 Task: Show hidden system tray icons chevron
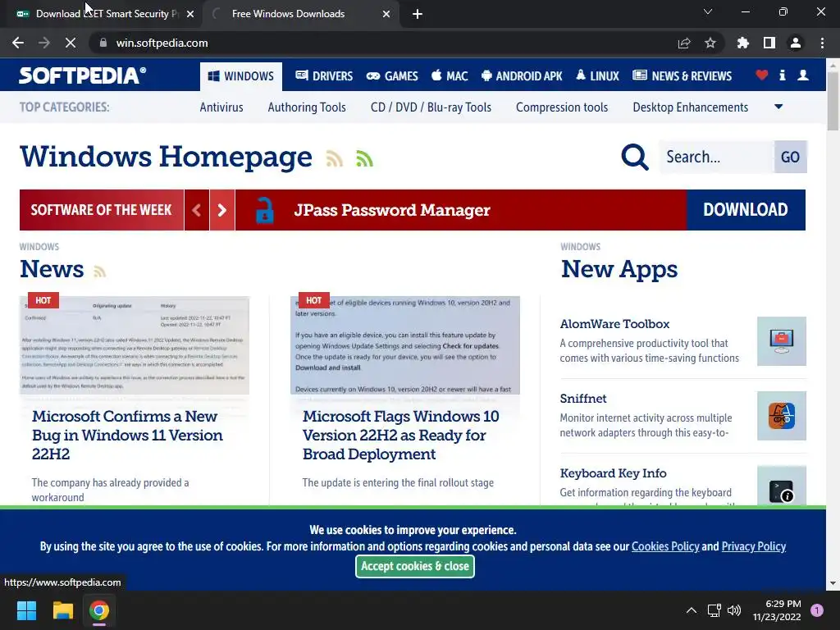coord(692,610)
